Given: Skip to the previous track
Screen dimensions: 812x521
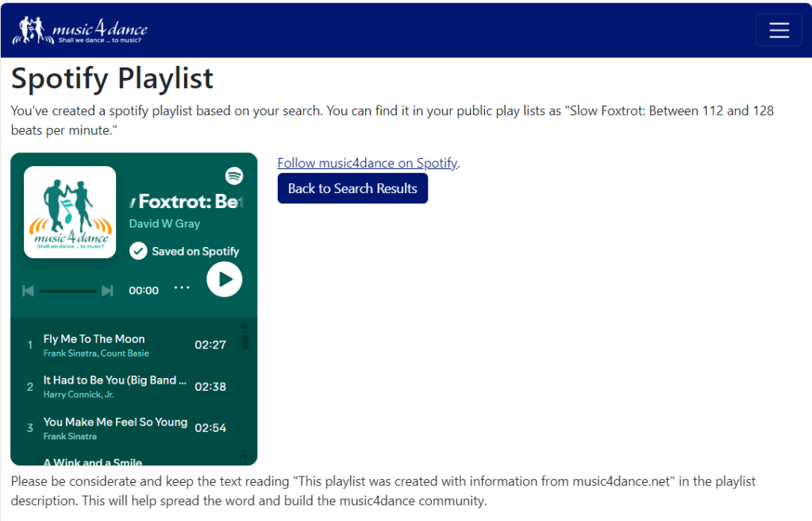Looking at the screenshot, I should pos(28,291).
